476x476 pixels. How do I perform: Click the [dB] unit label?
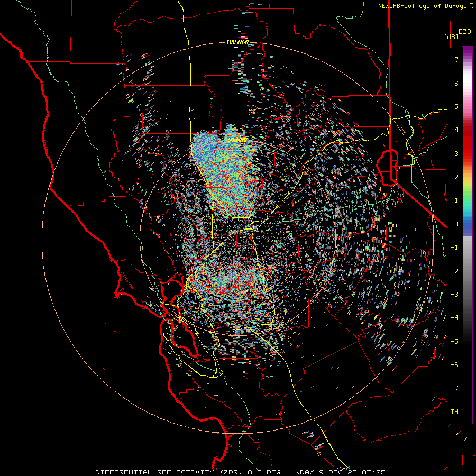[x=451, y=36]
